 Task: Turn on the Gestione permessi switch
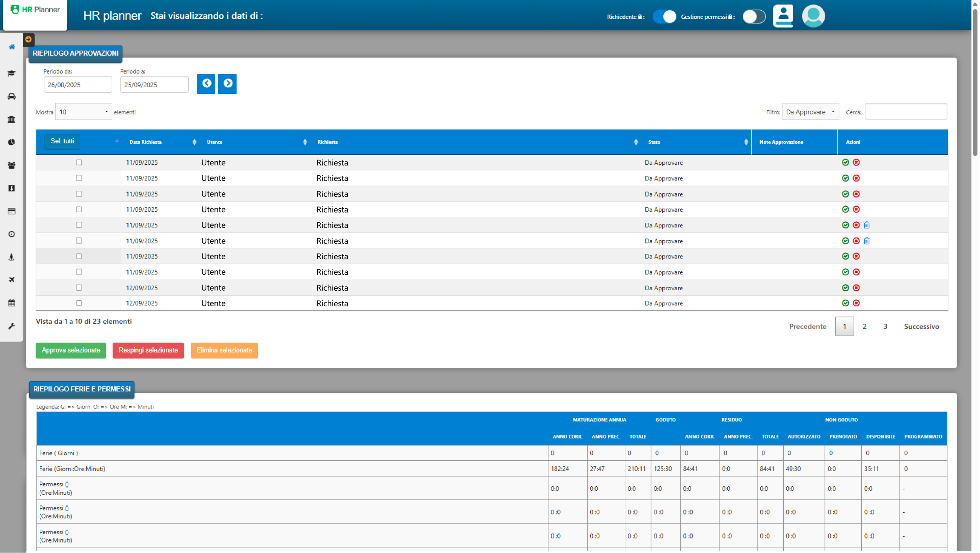[x=754, y=16]
